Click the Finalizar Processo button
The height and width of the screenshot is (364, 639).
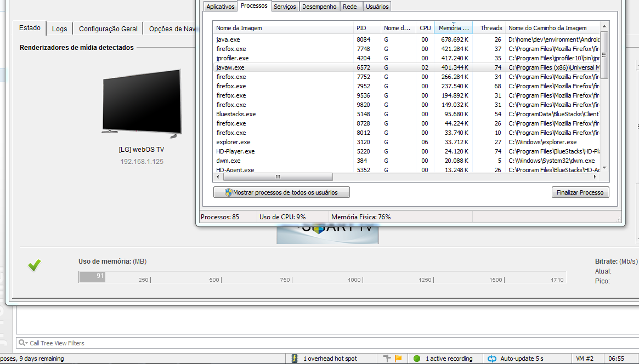(580, 192)
